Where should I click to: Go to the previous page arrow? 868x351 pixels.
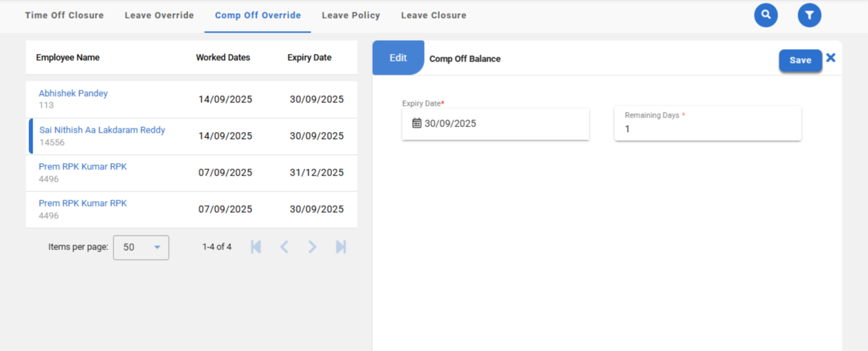pos(284,247)
